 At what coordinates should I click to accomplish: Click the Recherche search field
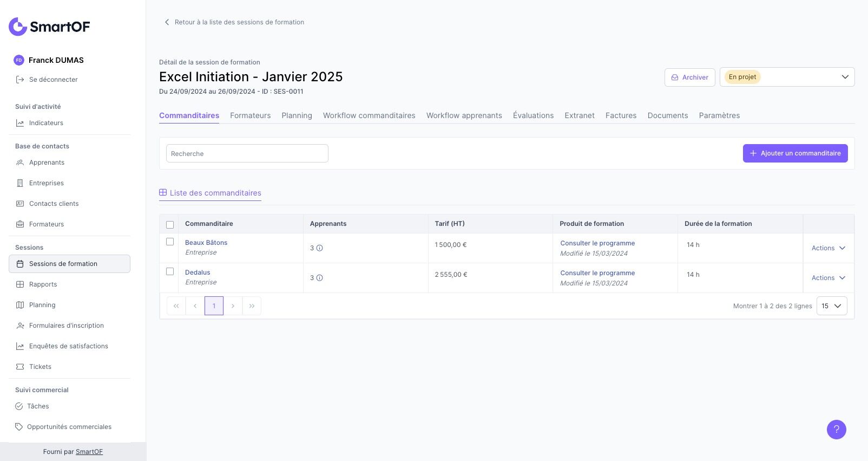(x=247, y=153)
